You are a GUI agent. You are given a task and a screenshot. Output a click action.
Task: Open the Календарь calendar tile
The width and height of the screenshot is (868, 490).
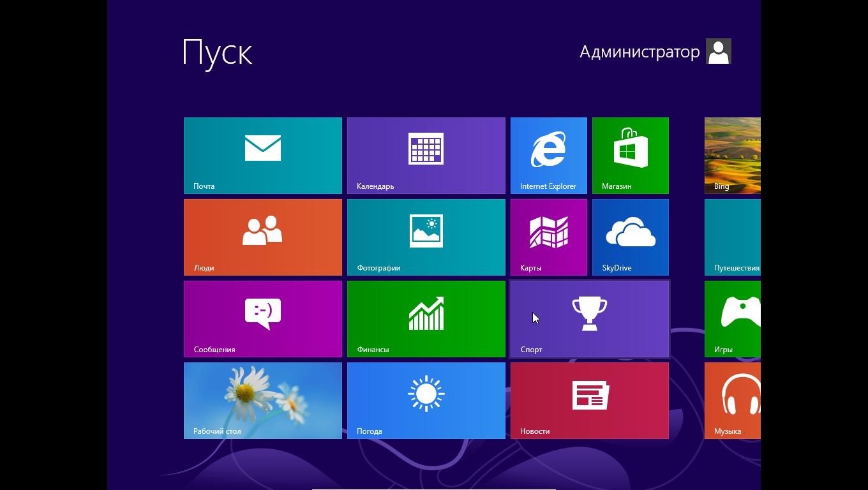[x=426, y=155]
